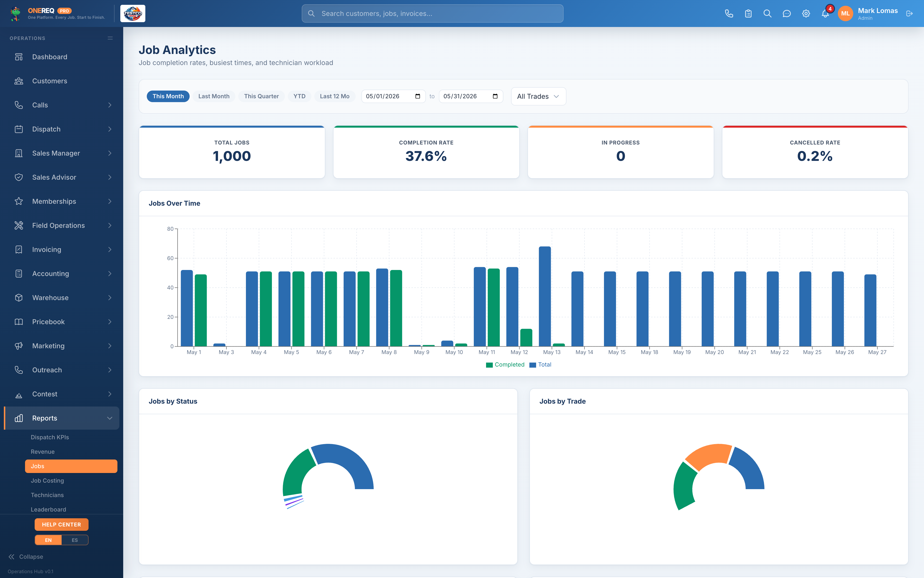This screenshot has height=578, width=924.
Task: Click the Pricebook open-book icon
Action: click(19, 322)
